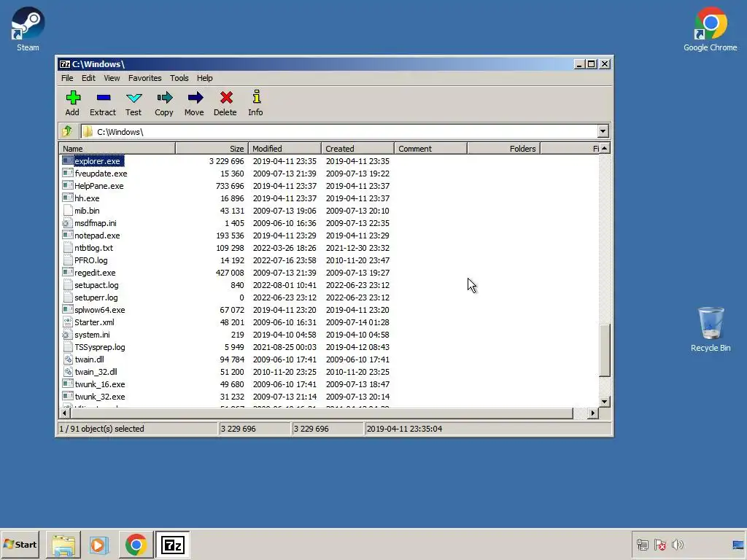This screenshot has height=560, width=747.
Task: Click the Start button
Action: pos(20,544)
